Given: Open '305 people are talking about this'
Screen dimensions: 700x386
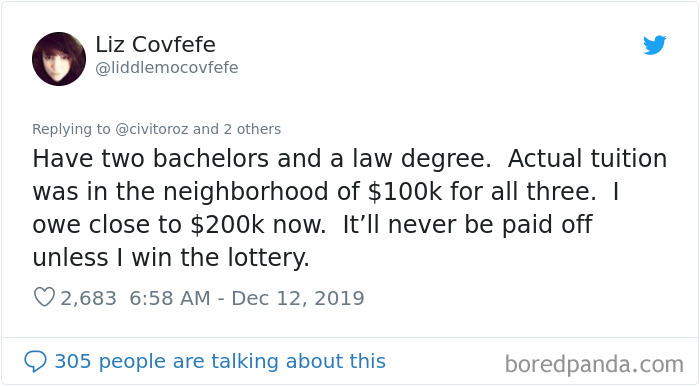Looking at the screenshot, I should pos(220,361).
